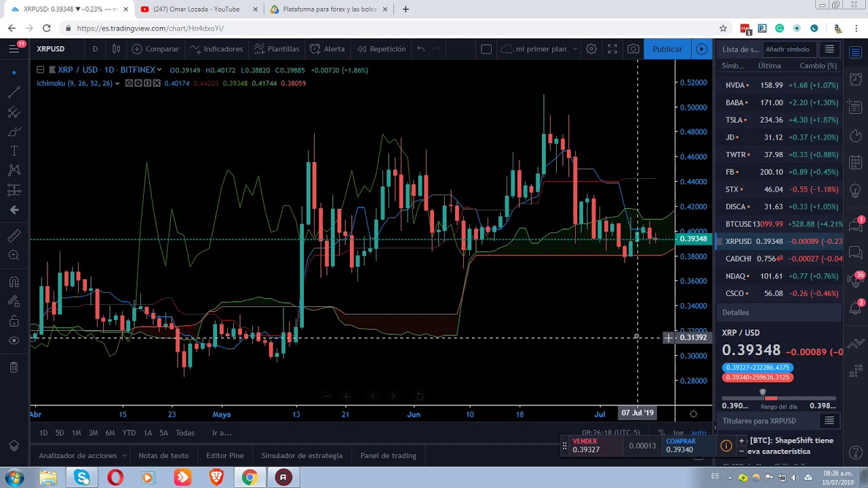
Task: Open the measure ruler tool
Action: tap(14, 236)
